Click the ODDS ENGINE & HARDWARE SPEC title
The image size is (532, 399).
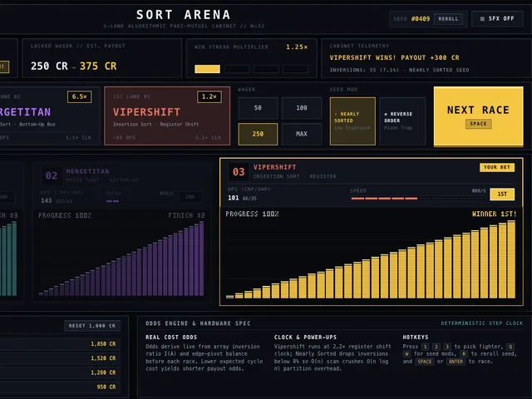198,323
